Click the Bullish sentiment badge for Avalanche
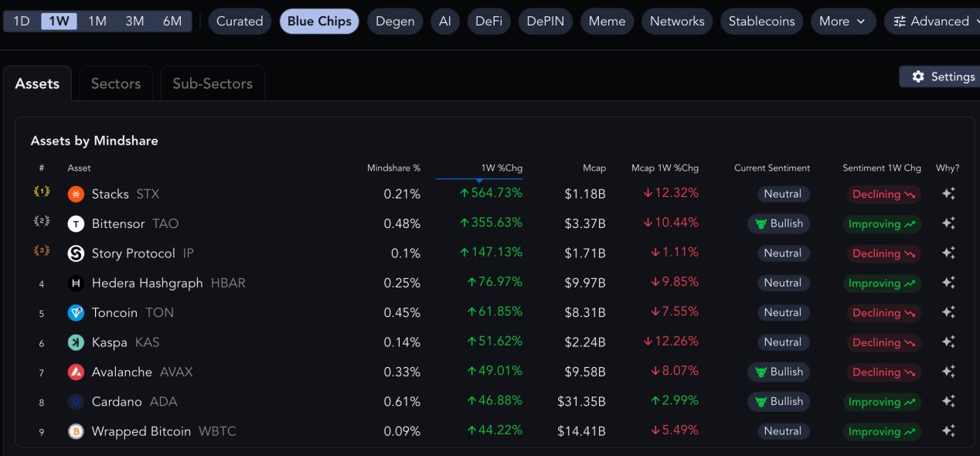This screenshot has width=980, height=456. coord(779,372)
